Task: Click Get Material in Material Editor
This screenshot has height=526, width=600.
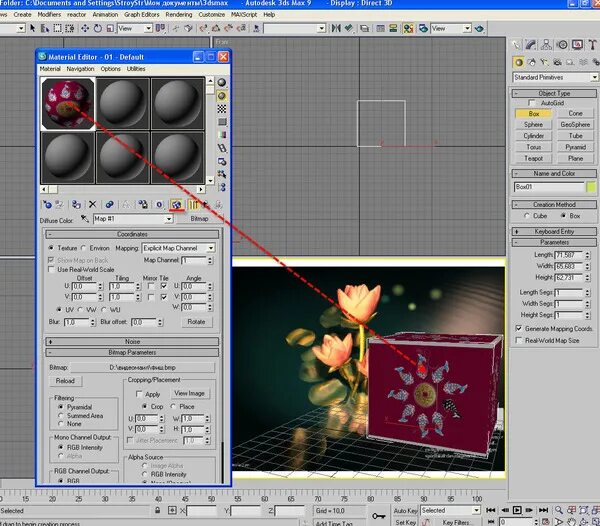Action: (x=47, y=205)
